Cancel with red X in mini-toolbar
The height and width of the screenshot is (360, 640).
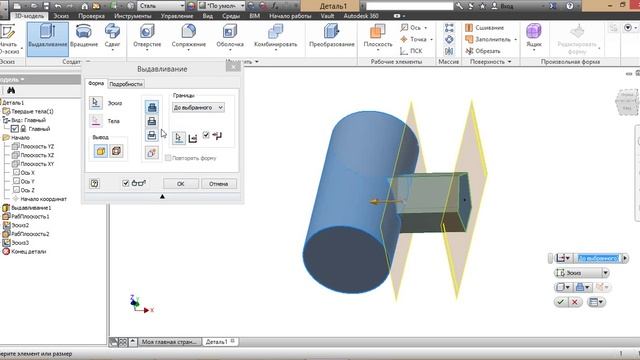[575, 302]
